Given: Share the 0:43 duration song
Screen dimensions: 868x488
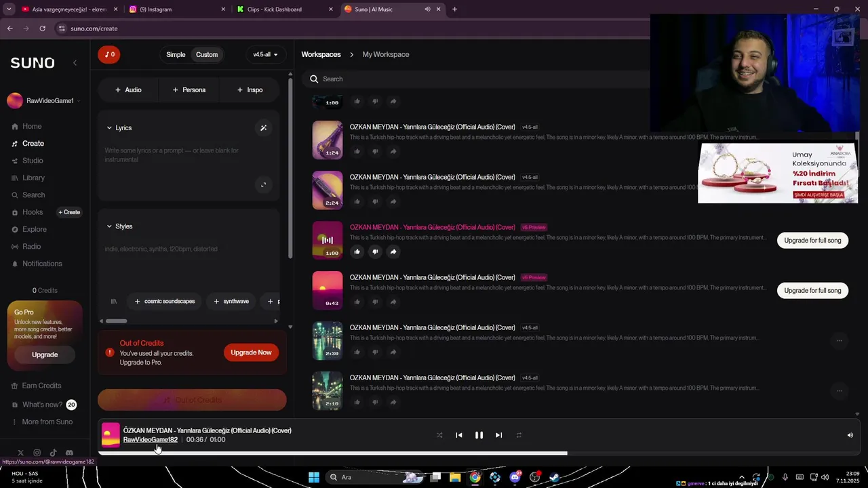Looking at the screenshot, I should tap(393, 302).
